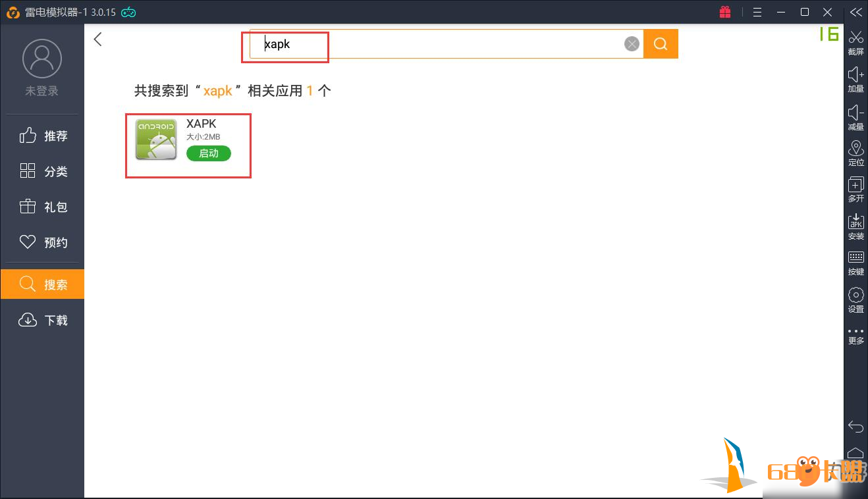Click the XAPK app thumbnail icon
The width and height of the screenshot is (868, 499).
(x=156, y=140)
